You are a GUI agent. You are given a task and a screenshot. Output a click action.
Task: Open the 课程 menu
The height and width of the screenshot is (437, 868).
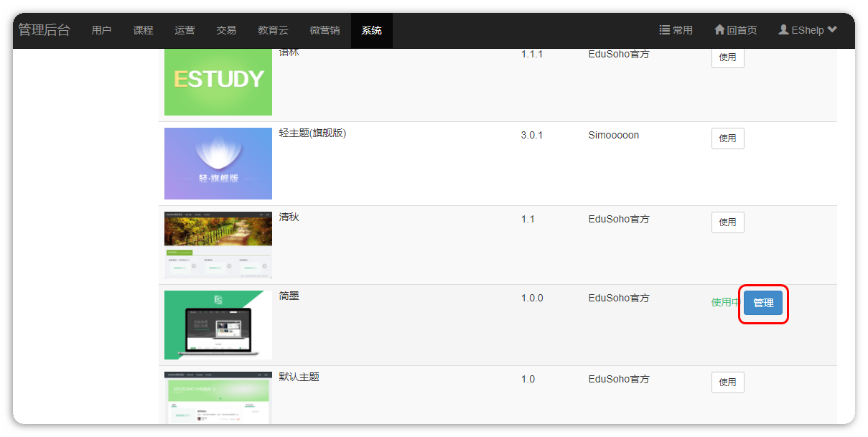(x=143, y=30)
